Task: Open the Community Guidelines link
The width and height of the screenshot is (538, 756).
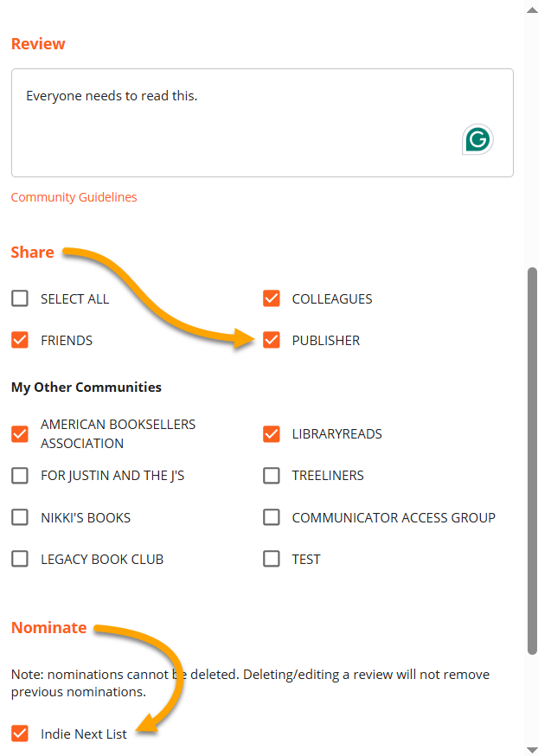Action: coord(74,197)
